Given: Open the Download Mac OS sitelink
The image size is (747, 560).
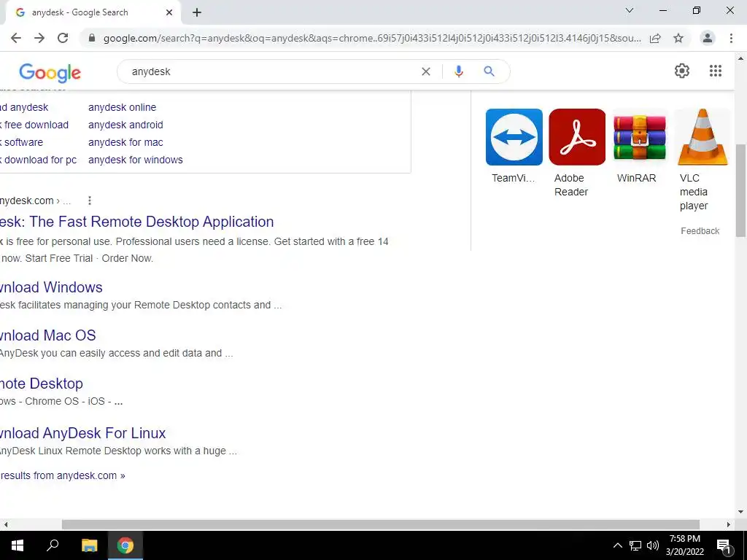Looking at the screenshot, I should (x=47, y=335).
